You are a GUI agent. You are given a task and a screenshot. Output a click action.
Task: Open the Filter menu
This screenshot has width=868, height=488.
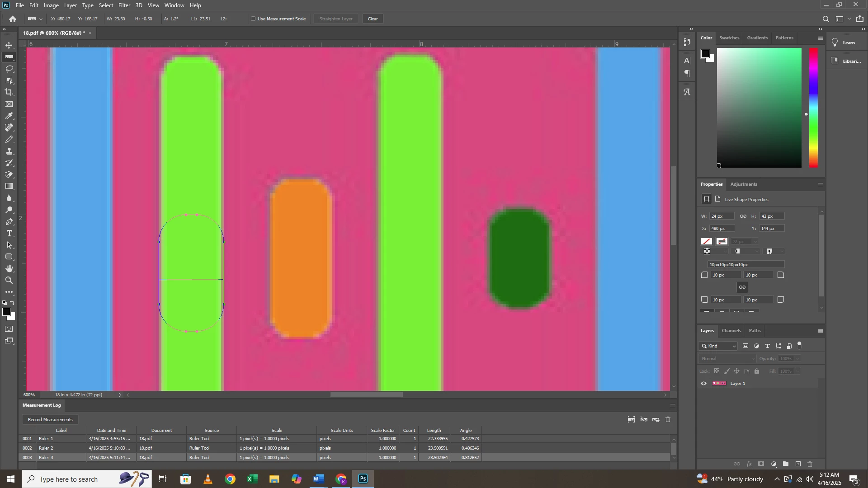pos(124,5)
